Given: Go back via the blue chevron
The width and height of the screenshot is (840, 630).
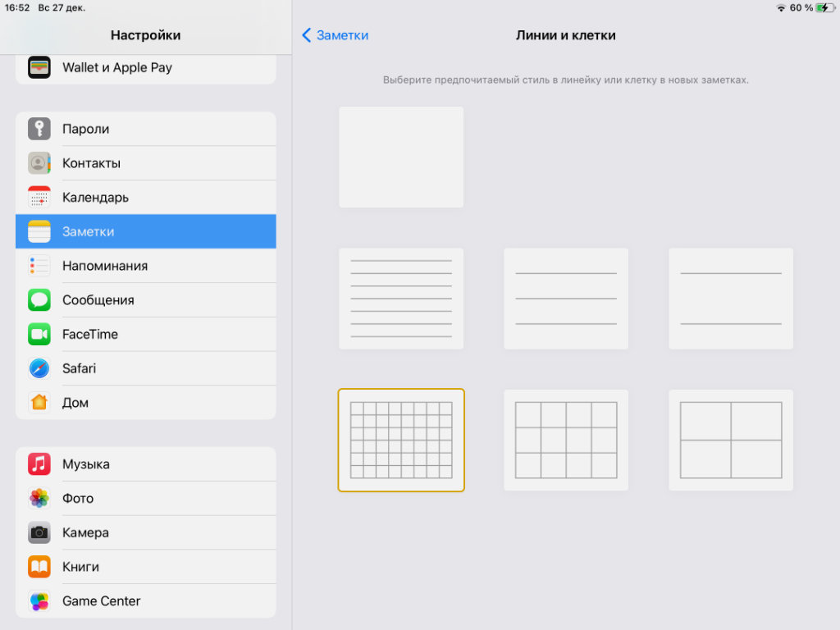Looking at the screenshot, I should click(x=307, y=35).
